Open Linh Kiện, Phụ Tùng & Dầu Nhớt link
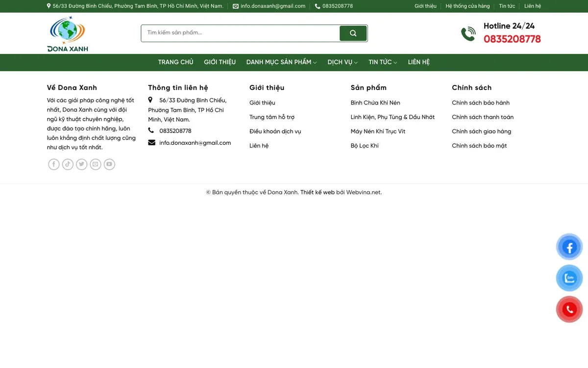This screenshot has height=368, width=588. click(392, 117)
